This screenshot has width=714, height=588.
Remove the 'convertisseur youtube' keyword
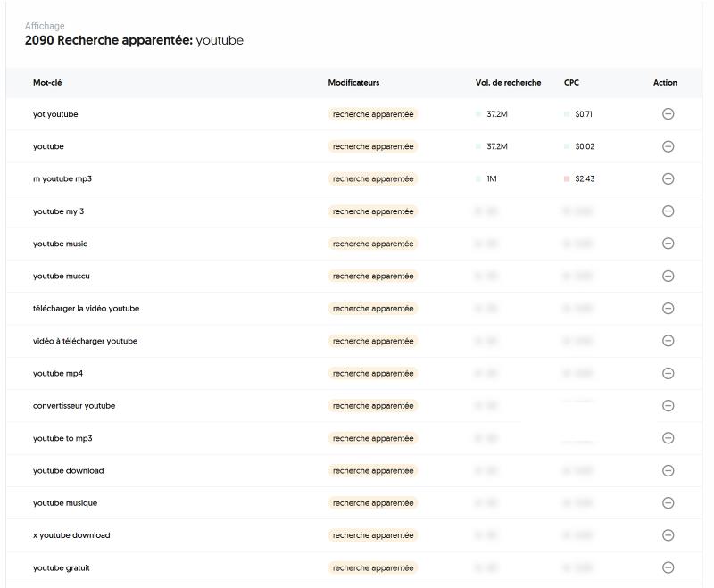point(668,405)
